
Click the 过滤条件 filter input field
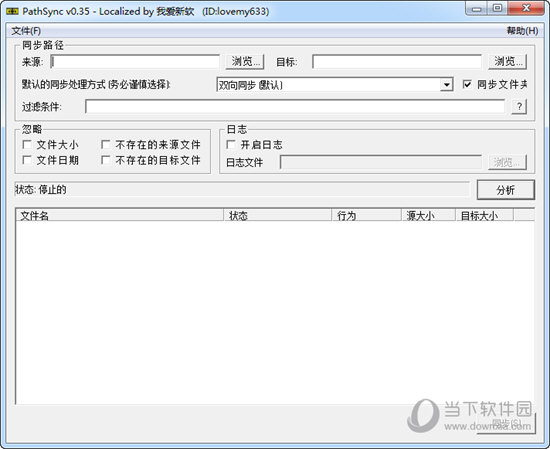pos(295,106)
